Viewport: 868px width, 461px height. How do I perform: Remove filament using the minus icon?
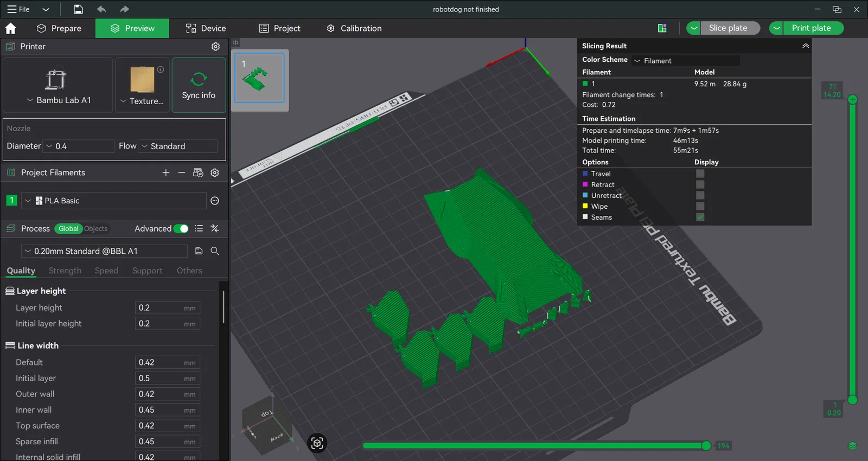coord(182,172)
